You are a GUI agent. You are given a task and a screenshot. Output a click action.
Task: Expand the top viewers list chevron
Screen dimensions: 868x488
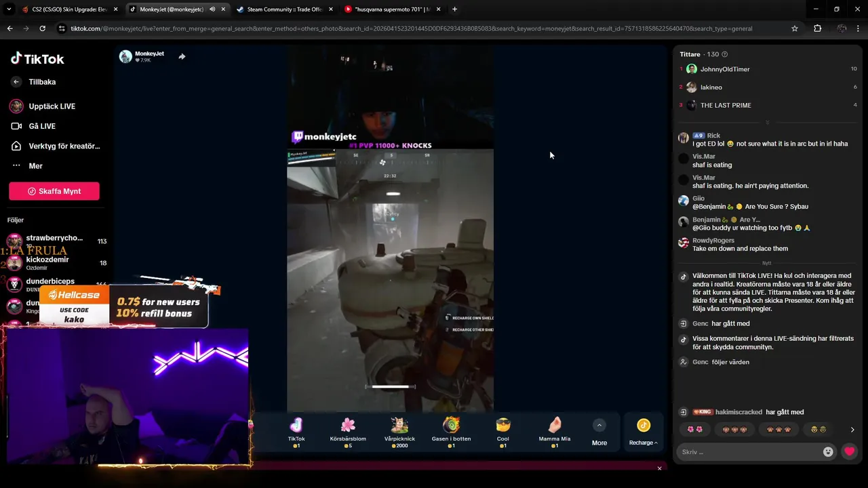tap(768, 123)
